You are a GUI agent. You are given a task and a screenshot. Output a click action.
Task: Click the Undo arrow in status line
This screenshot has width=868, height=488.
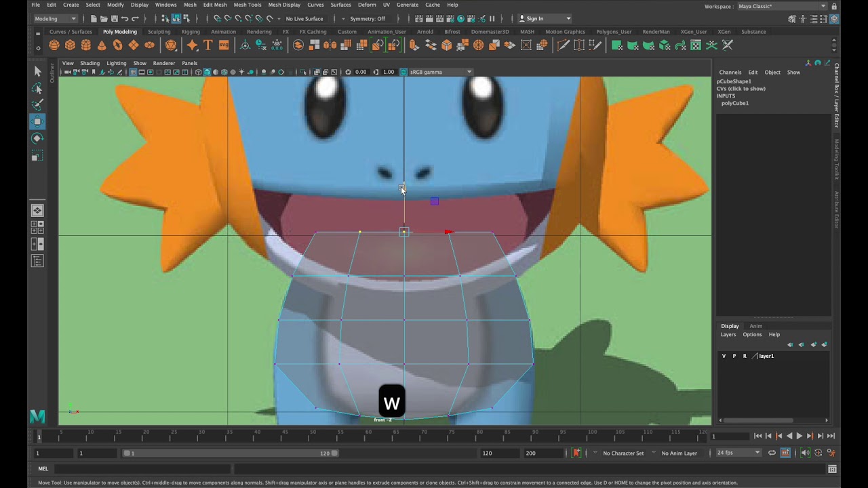point(125,18)
